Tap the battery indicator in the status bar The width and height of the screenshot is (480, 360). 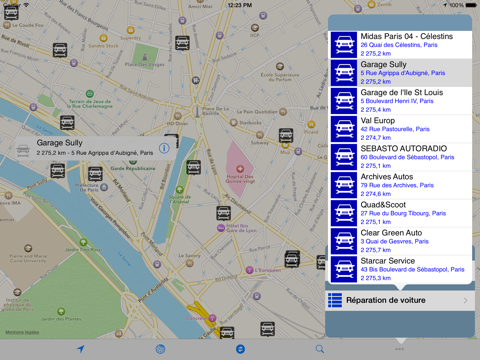471,5
